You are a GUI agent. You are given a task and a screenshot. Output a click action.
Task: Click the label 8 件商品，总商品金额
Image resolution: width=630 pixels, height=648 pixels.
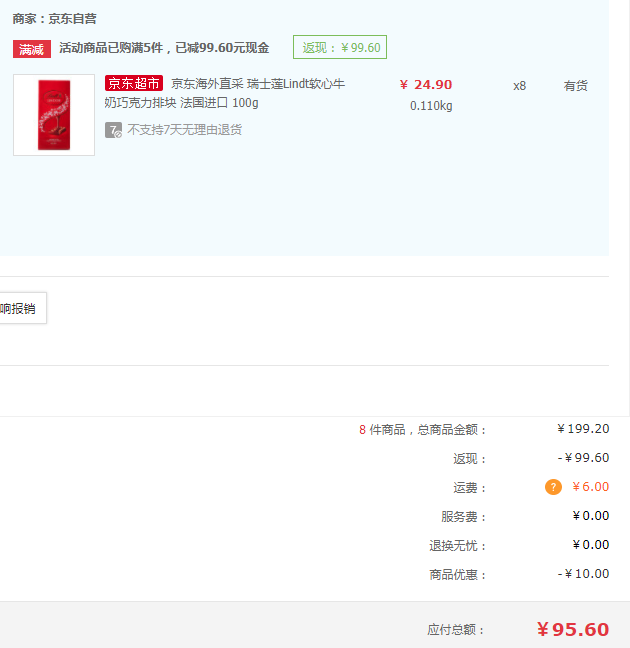coord(422,430)
